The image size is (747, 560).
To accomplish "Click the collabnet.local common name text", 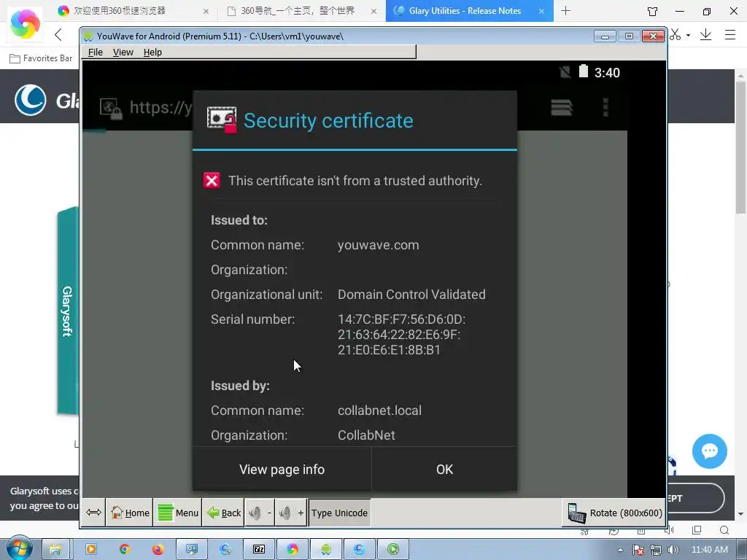I will (x=379, y=411).
